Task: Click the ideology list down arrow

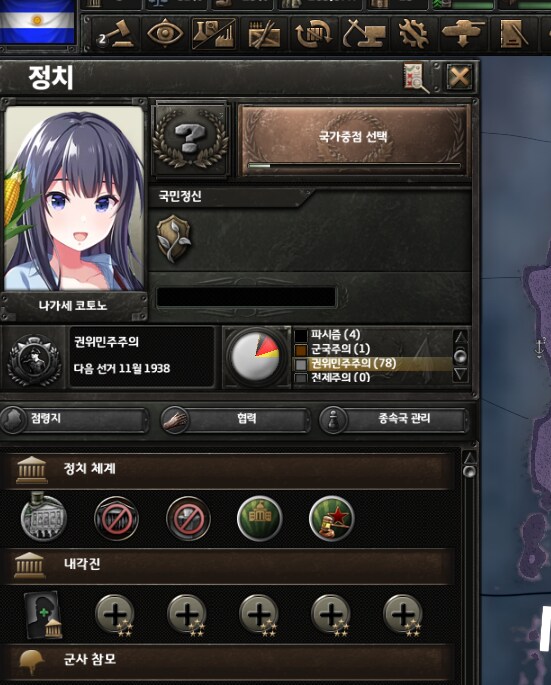Action: pyautogui.click(x=461, y=374)
